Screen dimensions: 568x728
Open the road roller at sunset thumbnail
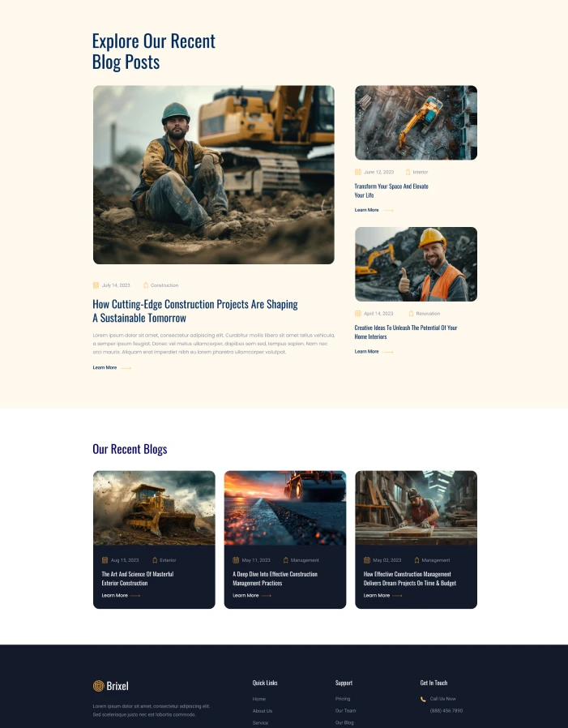click(285, 508)
